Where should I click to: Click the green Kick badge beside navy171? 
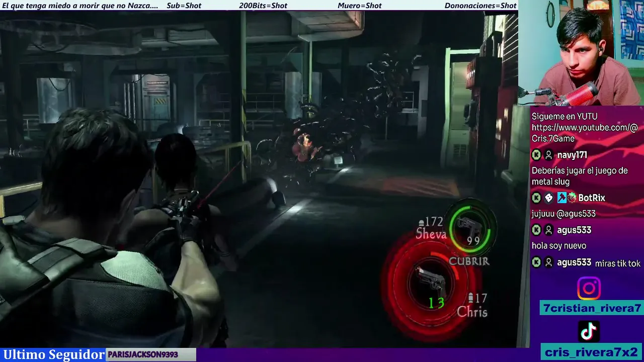click(536, 155)
